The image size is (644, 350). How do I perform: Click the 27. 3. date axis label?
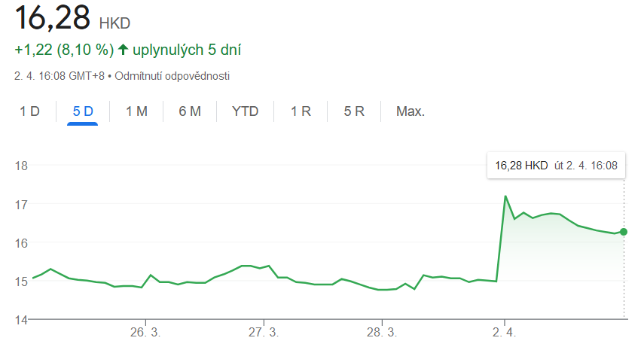point(264,332)
